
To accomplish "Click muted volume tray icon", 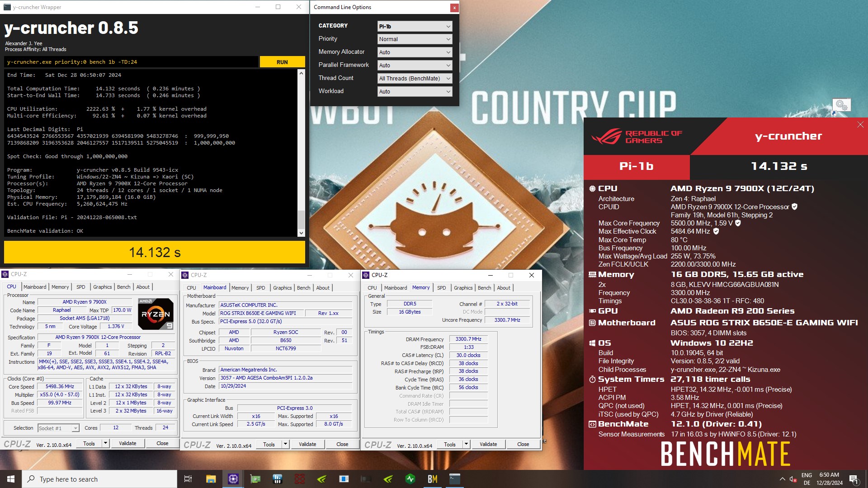I will 793,479.
